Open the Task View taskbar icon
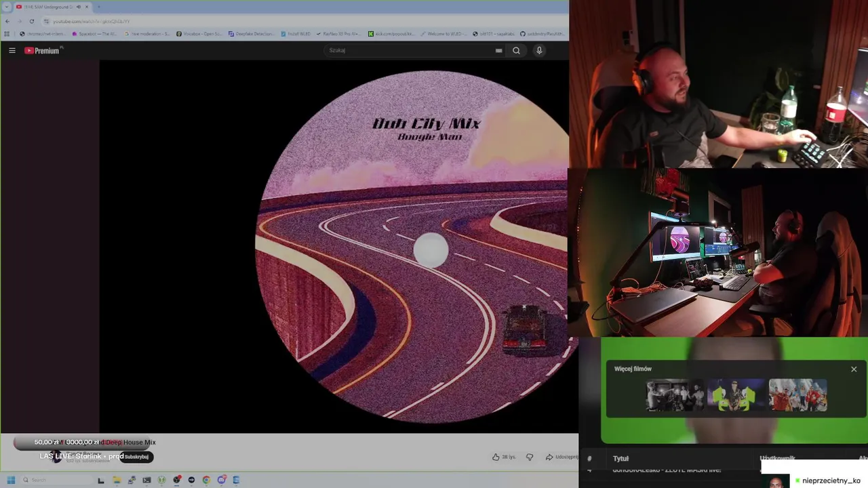The image size is (868, 488). 101,480
